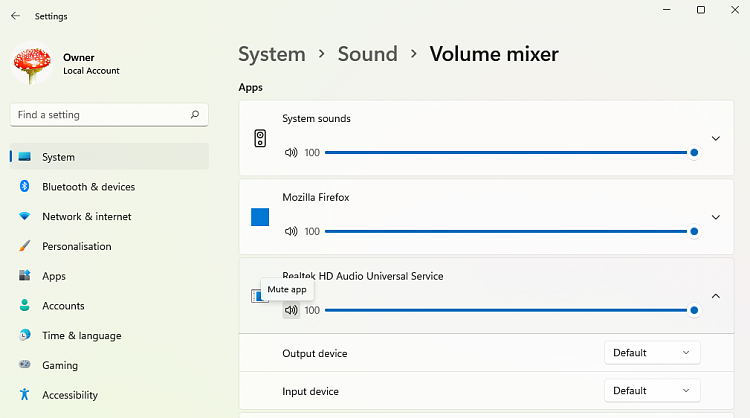750x418 pixels.
Task: Go to Personalisation settings
Action: (76, 246)
